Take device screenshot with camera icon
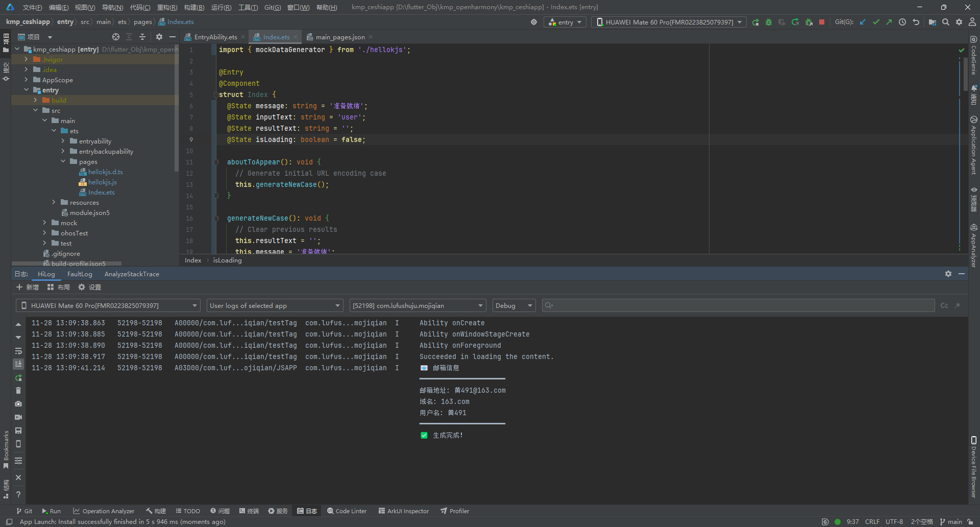This screenshot has height=527, width=980. click(18, 404)
